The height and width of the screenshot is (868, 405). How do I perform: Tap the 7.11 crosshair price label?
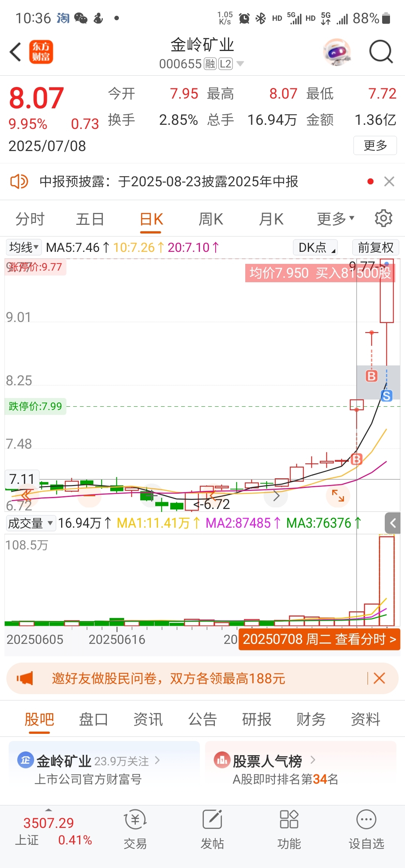(22, 479)
